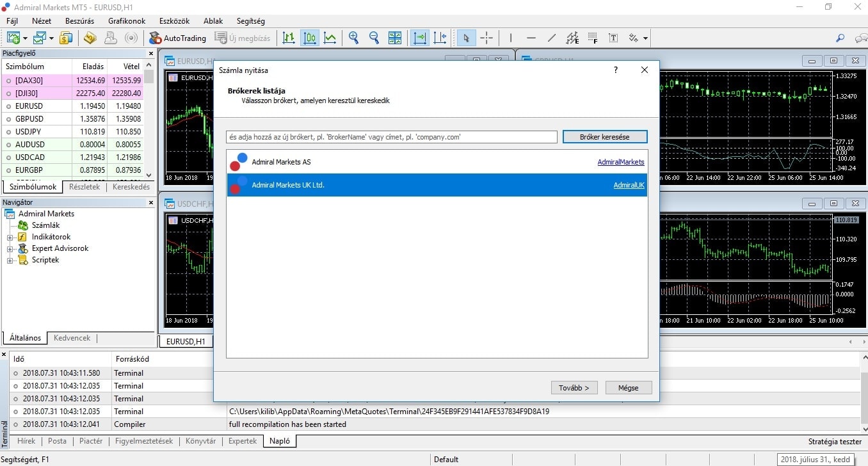Open the Segítség menu

(x=250, y=21)
